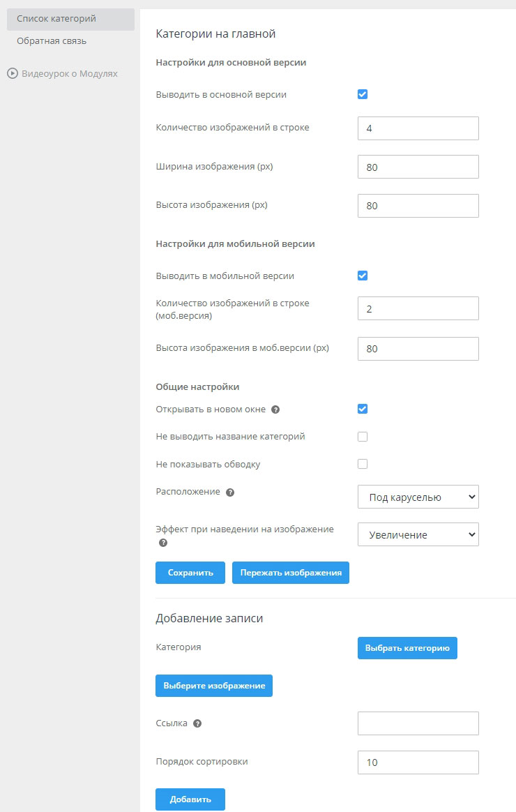Expand the hover effect 'Увеличение' dropdown
Viewport: 516px width, 812px height.
pyautogui.click(x=418, y=534)
